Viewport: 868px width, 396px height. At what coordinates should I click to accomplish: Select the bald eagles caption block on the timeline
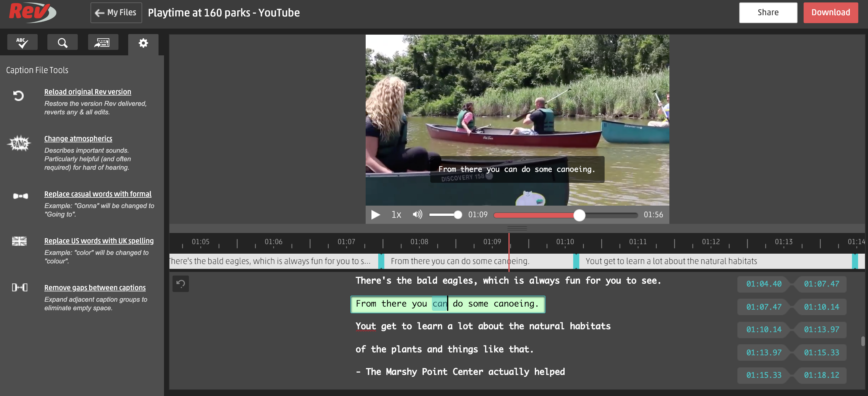coord(270,261)
